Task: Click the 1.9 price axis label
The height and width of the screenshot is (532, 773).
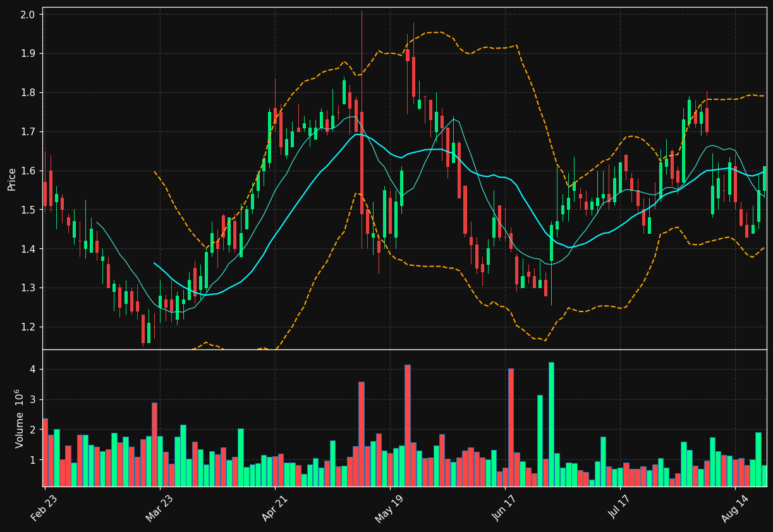Action: [28, 54]
